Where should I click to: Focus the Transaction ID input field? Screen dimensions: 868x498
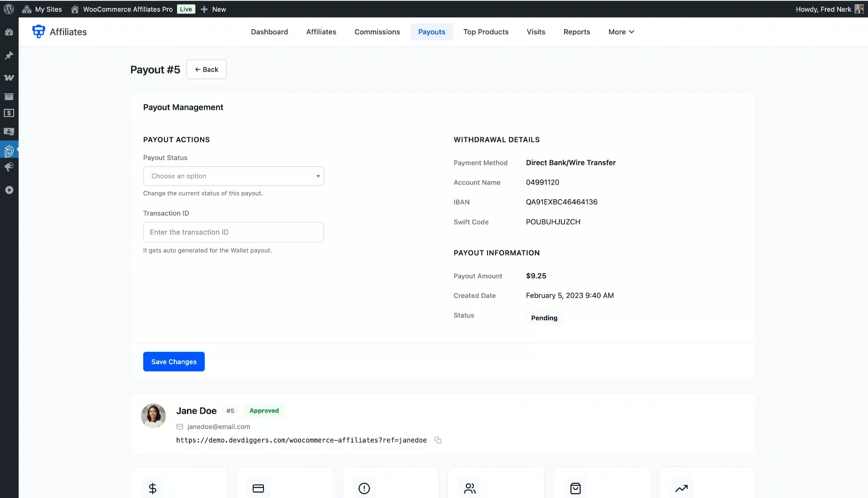click(x=233, y=232)
